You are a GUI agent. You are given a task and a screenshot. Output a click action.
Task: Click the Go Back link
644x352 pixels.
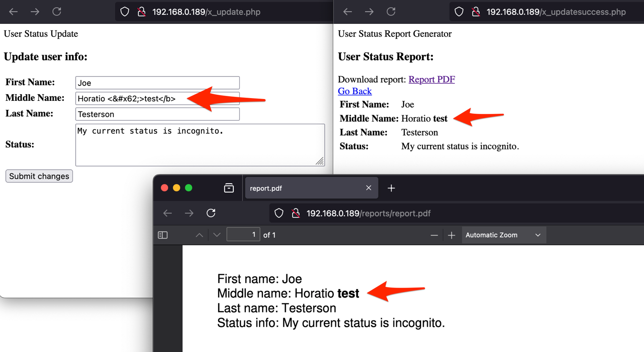click(354, 91)
